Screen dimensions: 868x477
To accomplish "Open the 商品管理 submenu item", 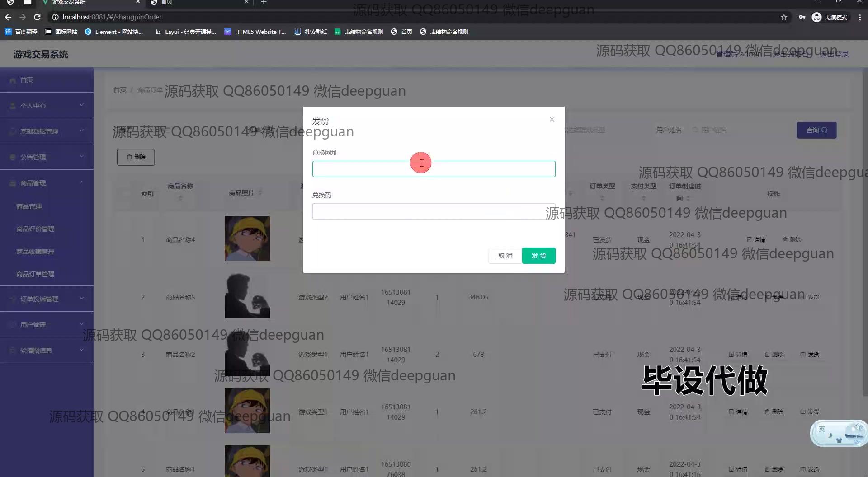I will pyautogui.click(x=47, y=206).
